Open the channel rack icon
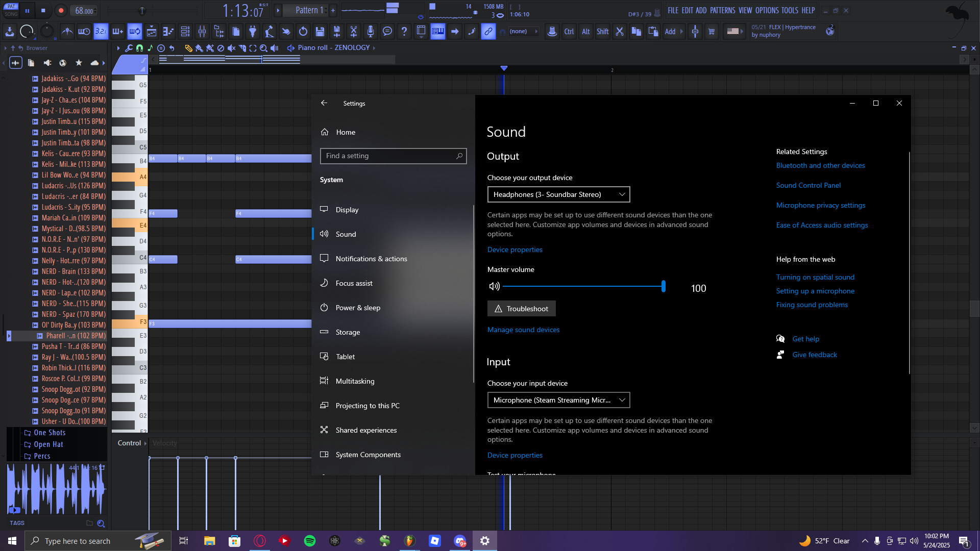Screen dimensions: 980x551 [x=185, y=32]
